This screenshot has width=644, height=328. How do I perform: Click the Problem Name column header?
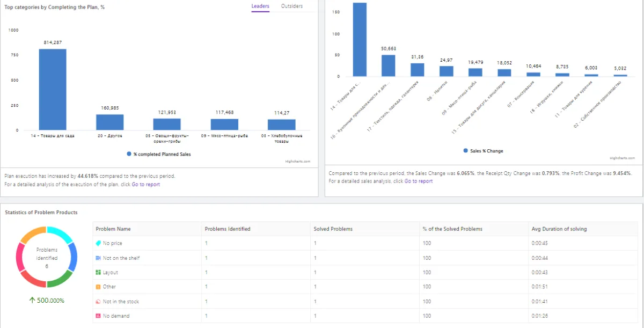click(113, 229)
